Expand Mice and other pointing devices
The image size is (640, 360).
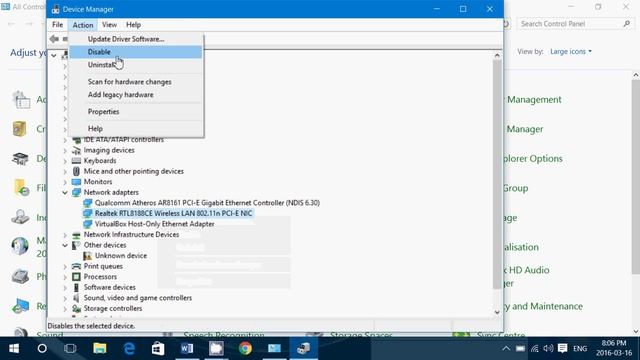pyautogui.click(x=65, y=172)
